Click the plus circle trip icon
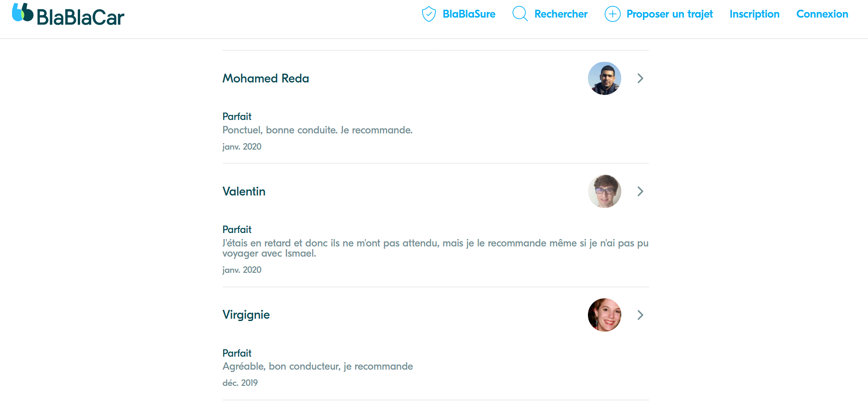Image resolution: width=868 pixels, height=403 pixels. (612, 14)
